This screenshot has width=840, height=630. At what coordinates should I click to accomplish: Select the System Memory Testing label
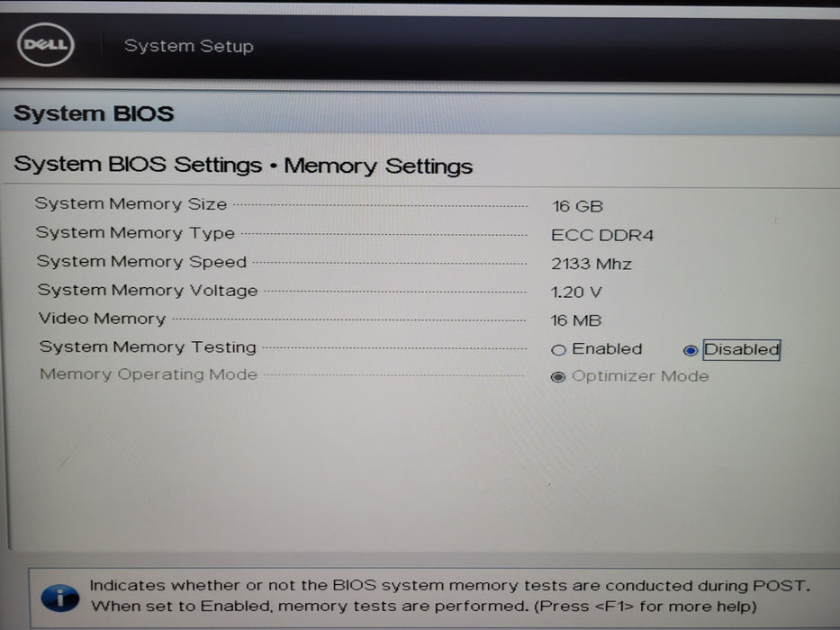pos(148,347)
